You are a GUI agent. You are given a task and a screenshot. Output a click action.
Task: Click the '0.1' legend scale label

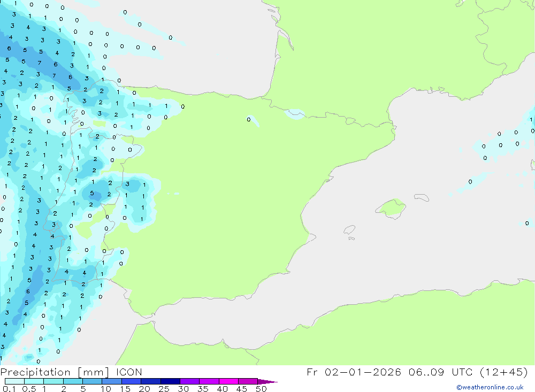tap(9, 389)
